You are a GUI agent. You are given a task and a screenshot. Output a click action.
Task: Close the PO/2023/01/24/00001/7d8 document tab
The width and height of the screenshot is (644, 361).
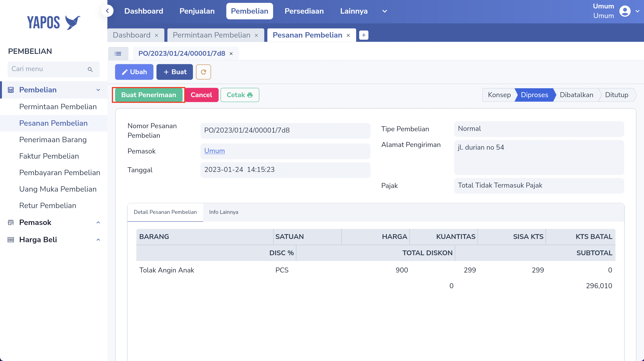click(231, 53)
